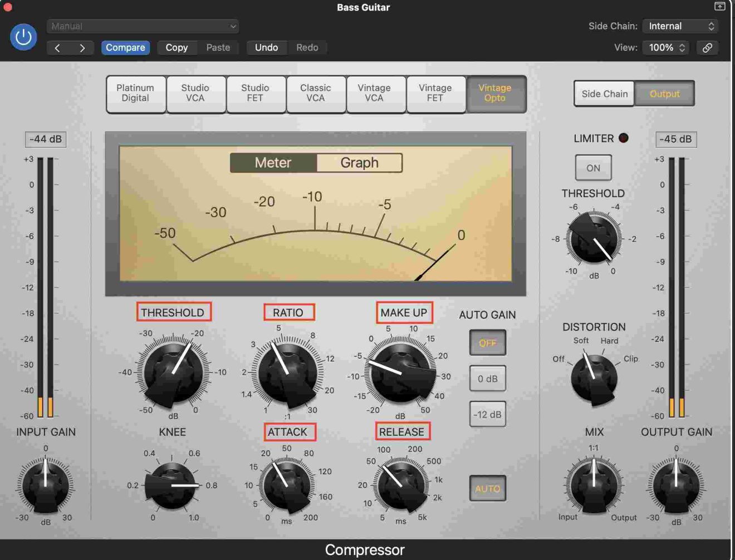Switch to the Studio FET compressor model
Image resolution: width=735 pixels, height=560 pixels.
click(x=256, y=94)
